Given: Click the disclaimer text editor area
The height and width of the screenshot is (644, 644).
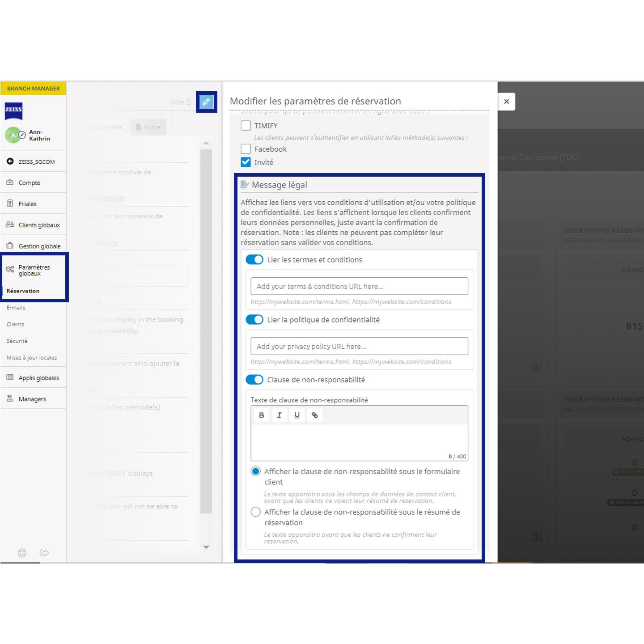Looking at the screenshot, I should click(x=359, y=442).
